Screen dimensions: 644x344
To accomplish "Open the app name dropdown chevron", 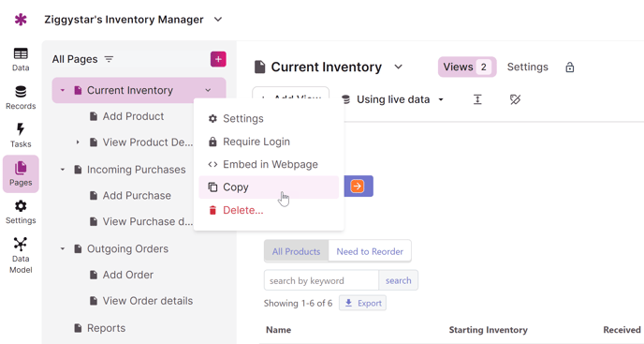I will 218,20.
